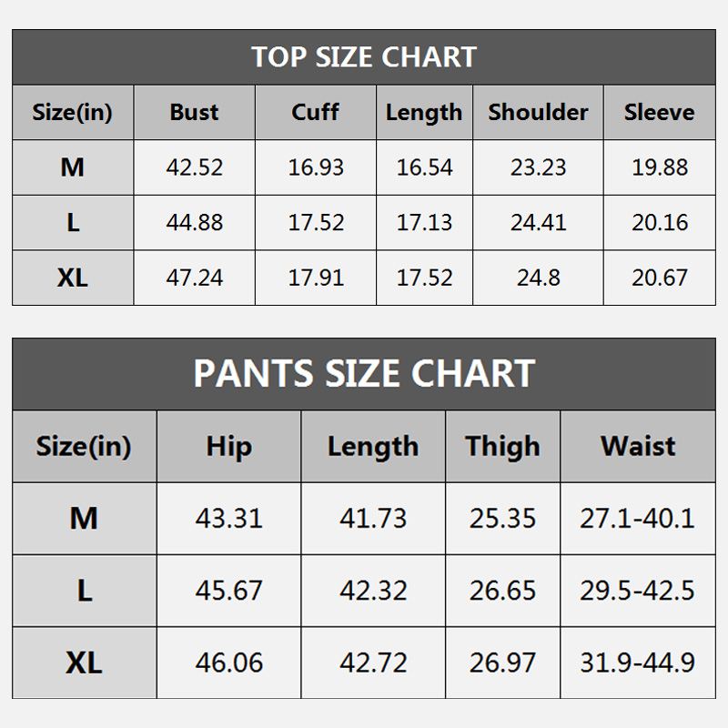Screen dimensions: 728x728
Task: Click the Sleeve column header
Action: pyautogui.click(x=659, y=113)
